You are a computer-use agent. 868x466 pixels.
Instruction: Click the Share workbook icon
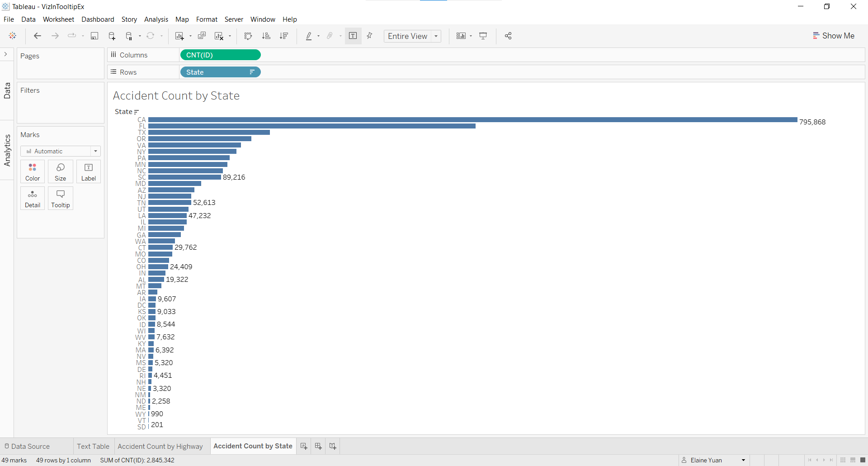[508, 36]
